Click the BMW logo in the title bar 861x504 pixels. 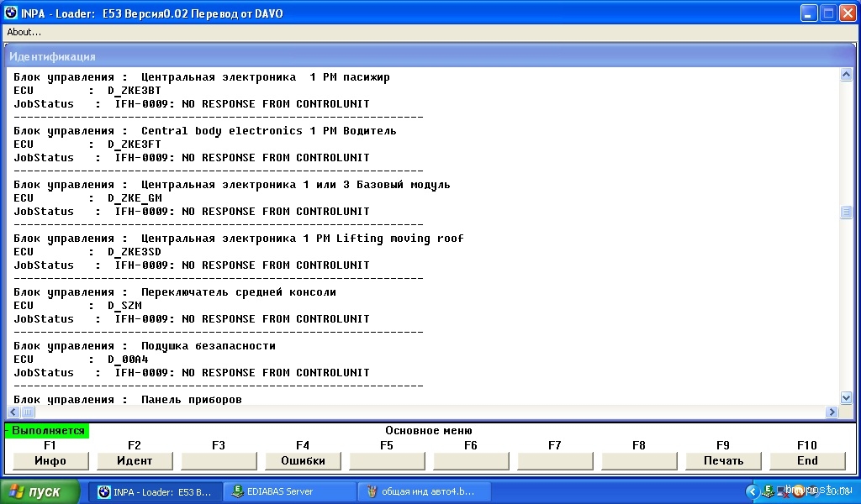[11, 13]
